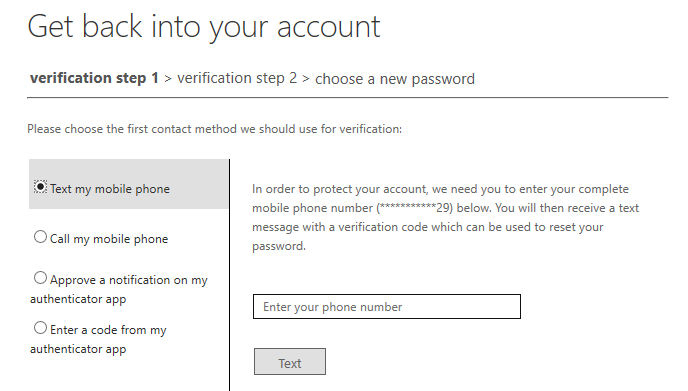This screenshot has width=688, height=391.
Task: Click the 'Please choose the first contact method' text
Action: pyautogui.click(x=215, y=129)
